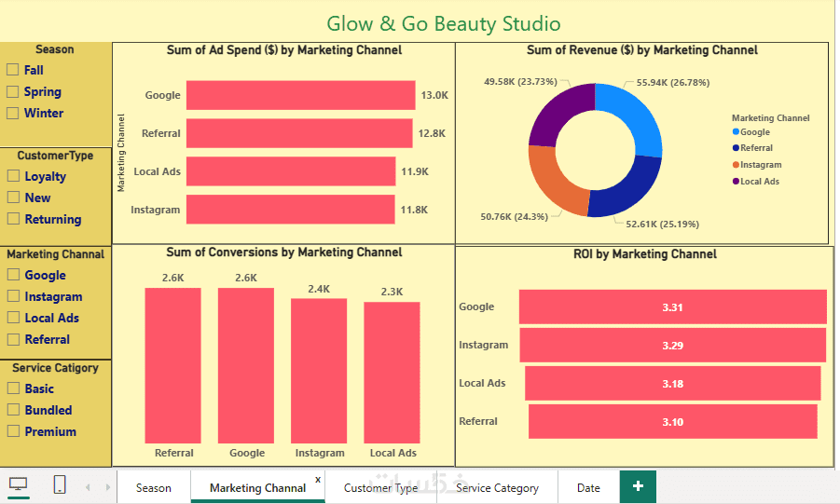840x504 pixels.
Task: Add a new page with plus button
Action: click(x=638, y=486)
